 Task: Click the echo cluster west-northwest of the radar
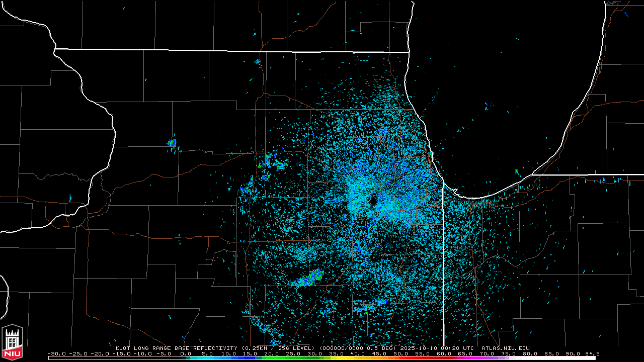pyautogui.click(x=272, y=163)
